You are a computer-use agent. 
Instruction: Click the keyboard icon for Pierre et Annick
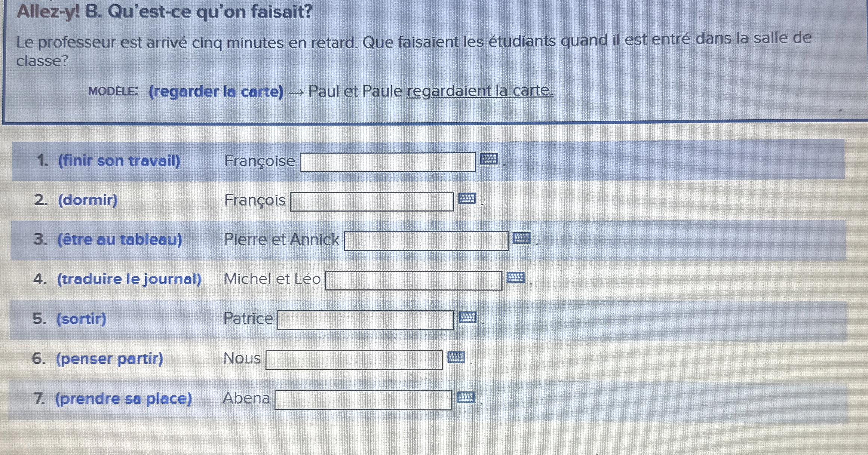click(521, 238)
